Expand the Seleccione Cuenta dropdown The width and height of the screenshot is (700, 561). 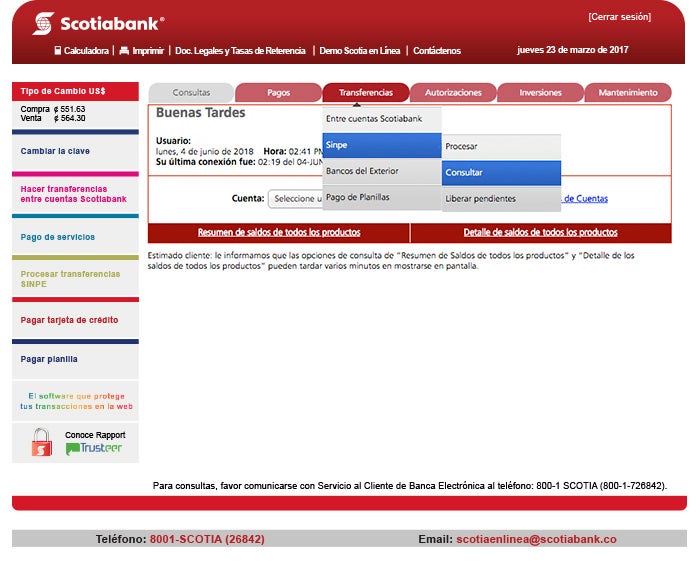point(296,198)
